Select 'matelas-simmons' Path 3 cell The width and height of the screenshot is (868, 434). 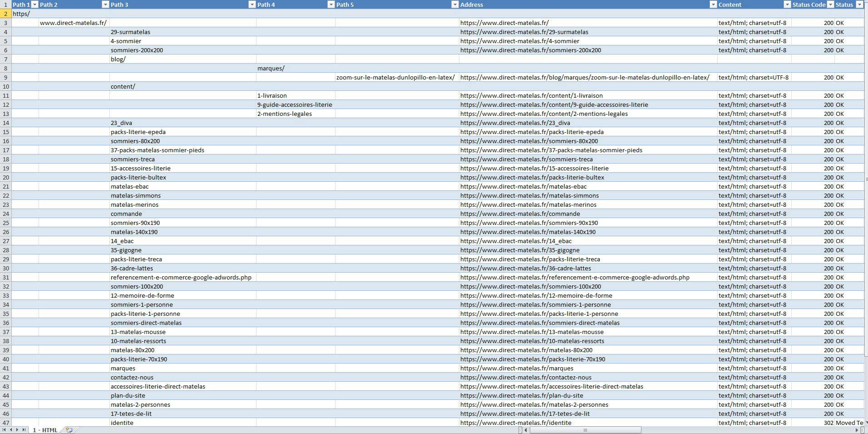pyautogui.click(x=183, y=195)
